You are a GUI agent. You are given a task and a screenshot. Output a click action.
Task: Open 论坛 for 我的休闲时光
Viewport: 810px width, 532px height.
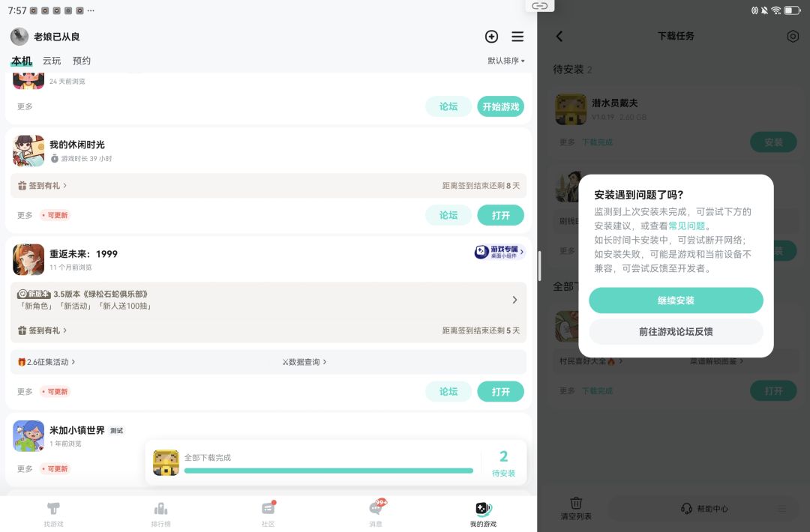pyautogui.click(x=448, y=215)
